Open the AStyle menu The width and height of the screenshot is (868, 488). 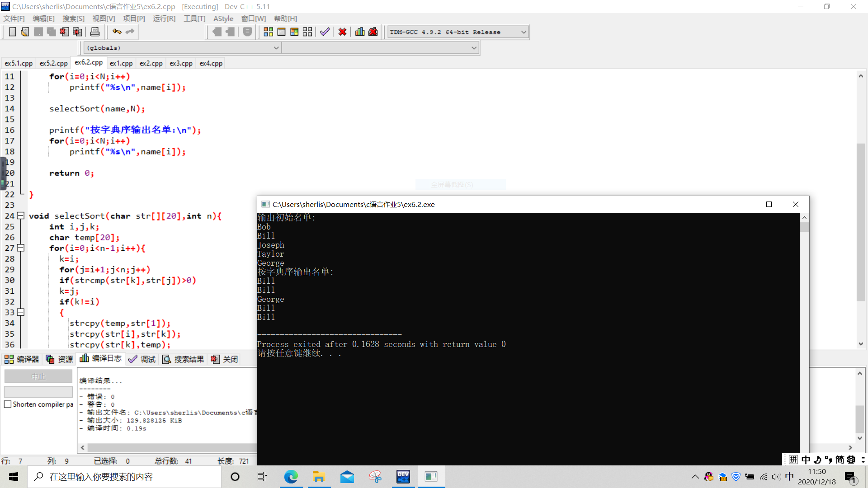[223, 19]
